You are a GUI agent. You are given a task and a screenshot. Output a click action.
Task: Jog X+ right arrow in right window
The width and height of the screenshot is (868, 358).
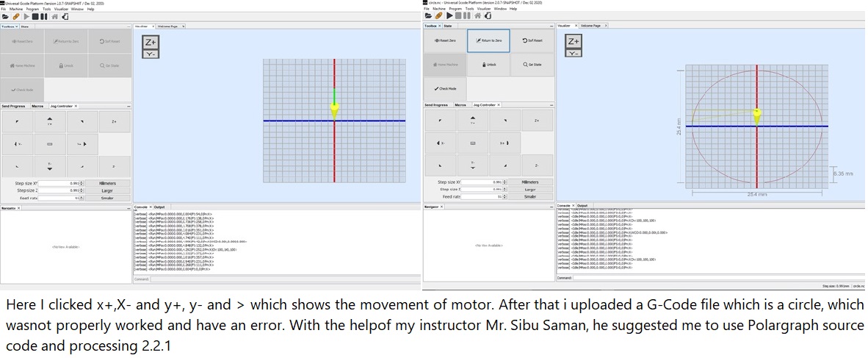point(504,143)
